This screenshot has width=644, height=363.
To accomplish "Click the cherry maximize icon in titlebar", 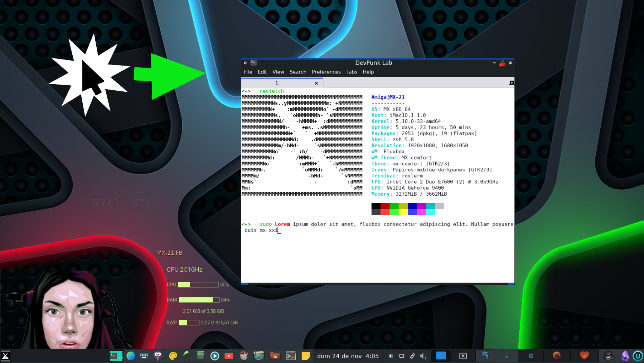I will tap(502, 63).
